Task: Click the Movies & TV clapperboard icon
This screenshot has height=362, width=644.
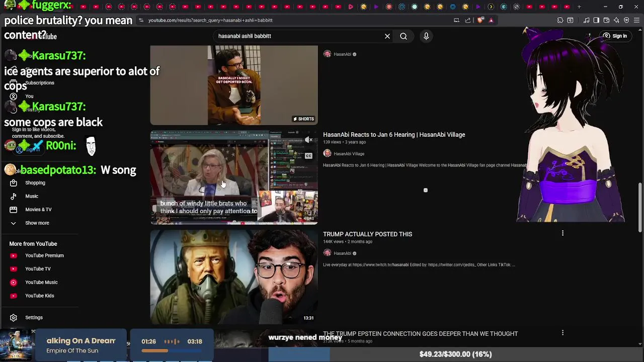Action: [x=14, y=209]
